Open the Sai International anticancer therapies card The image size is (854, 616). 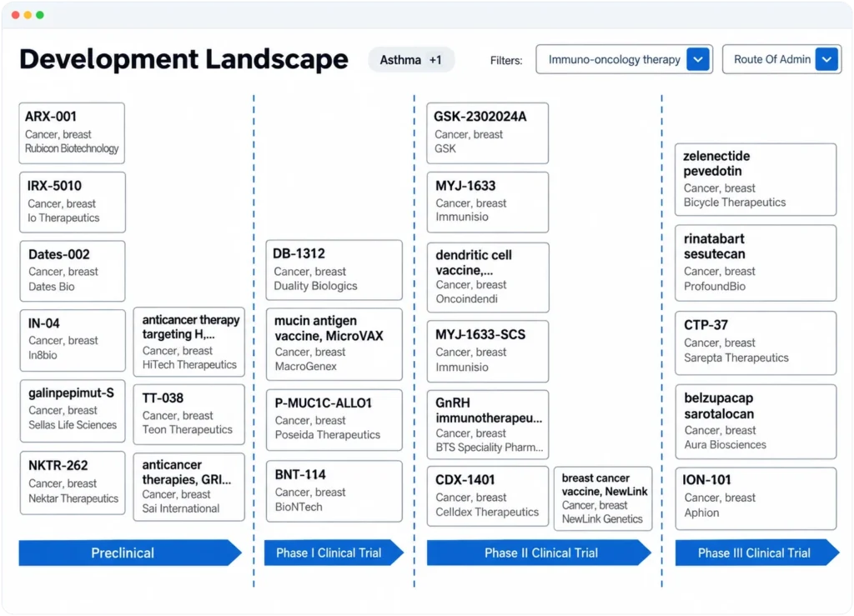tap(189, 487)
